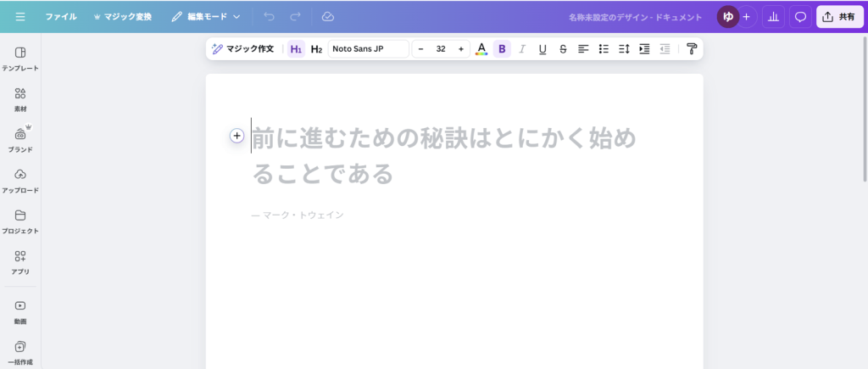This screenshot has width=868, height=369.
Task: Toggle bold formatting
Action: click(502, 49)
